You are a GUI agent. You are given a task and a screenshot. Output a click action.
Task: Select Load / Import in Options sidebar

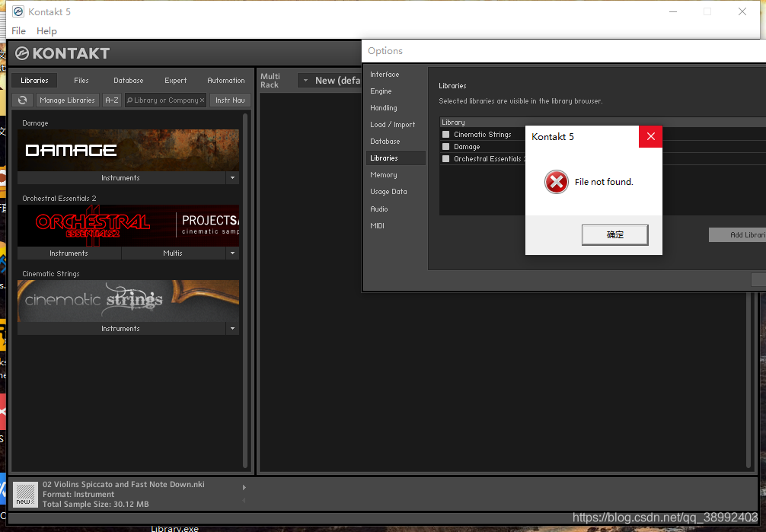pyautogui.click(x=393, y=125)
